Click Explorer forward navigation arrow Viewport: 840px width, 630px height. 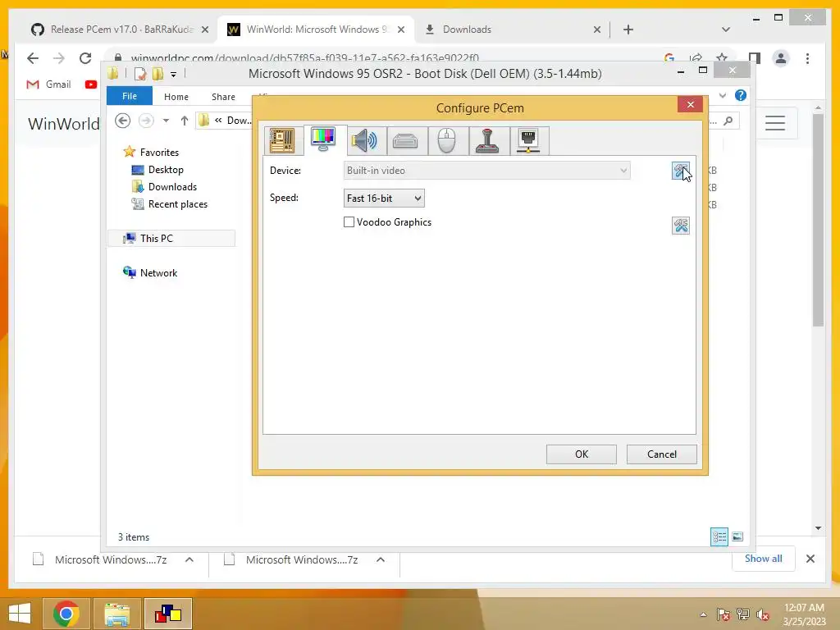(x=146, y=121)
